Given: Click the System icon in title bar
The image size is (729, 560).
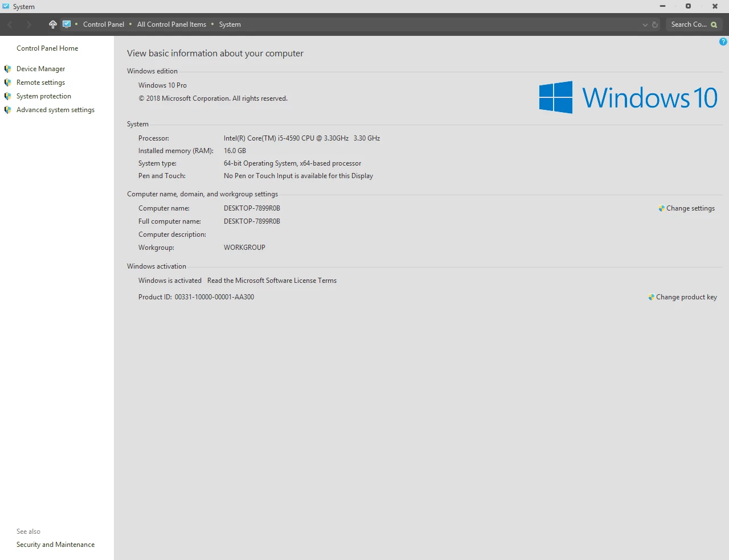Looking at the screenshot, I should click(6, 6).
